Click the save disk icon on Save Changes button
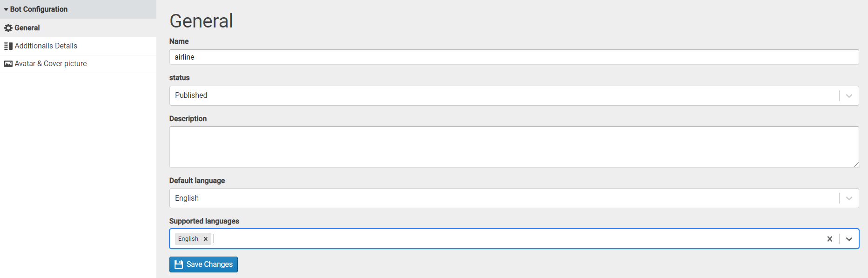Viewport: 868px width, 278px height. (x=179, y=264)
